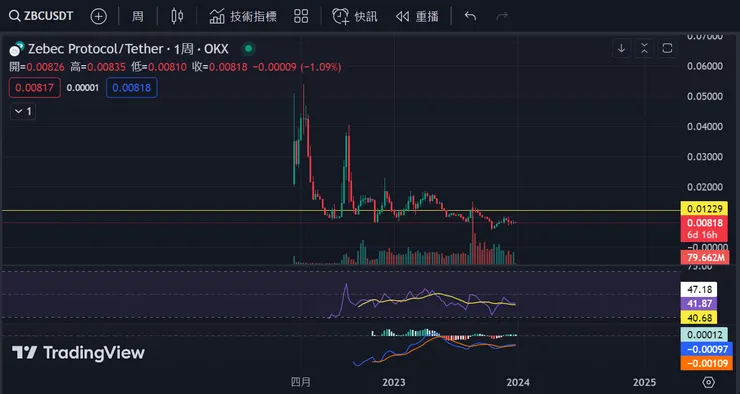Click the white RSI value 47.18 label
Image resolution: width=740 pixels, height=394 pixels.
[699, 289]
